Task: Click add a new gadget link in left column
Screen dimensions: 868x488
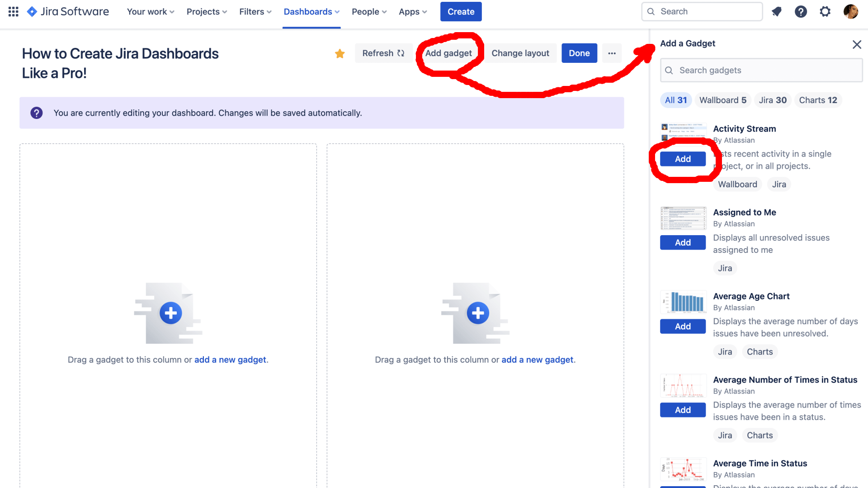Action: (230, 360)
